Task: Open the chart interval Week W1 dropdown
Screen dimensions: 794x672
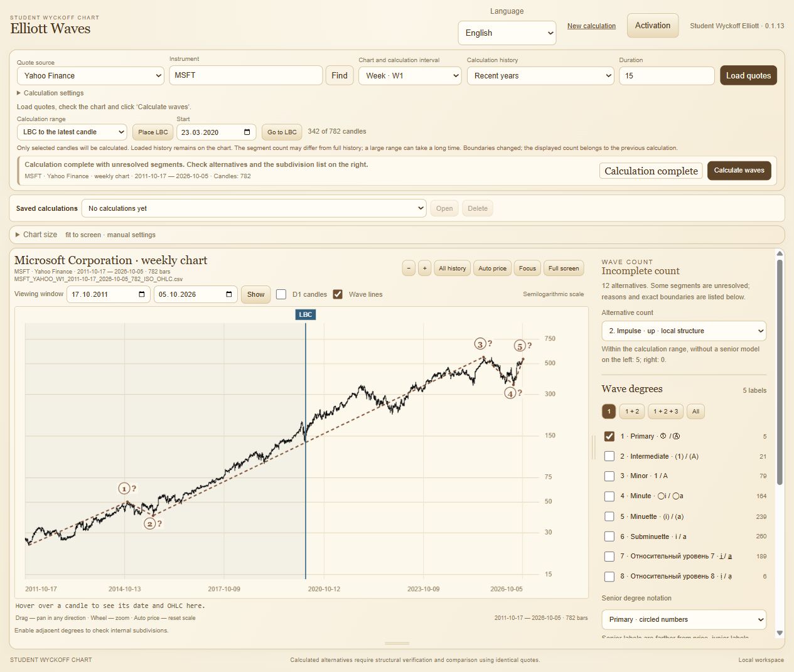Action: pos(410,76)
